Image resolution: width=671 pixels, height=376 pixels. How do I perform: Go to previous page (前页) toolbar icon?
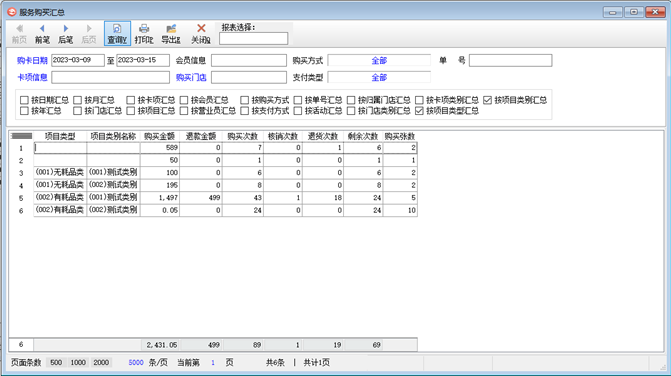pyautogui.click(x=19, y=33)
